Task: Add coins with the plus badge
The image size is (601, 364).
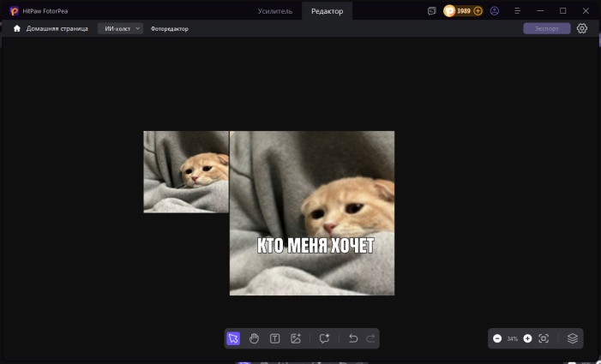Action: (x=478, y=11)
